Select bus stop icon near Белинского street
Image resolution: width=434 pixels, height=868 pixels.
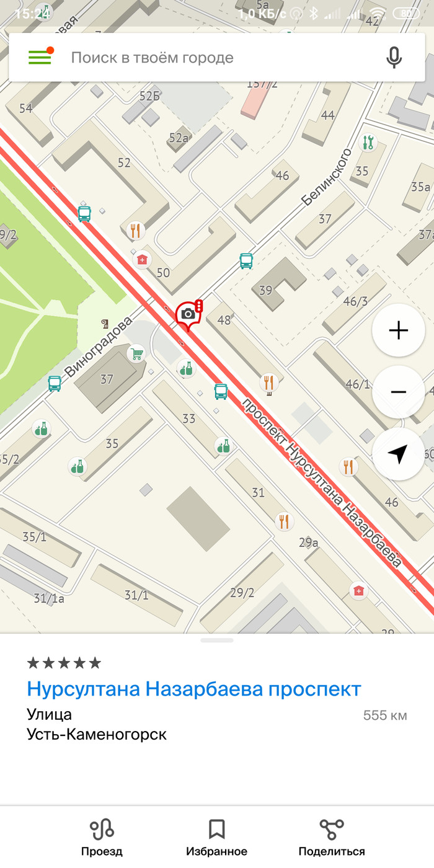246,260
